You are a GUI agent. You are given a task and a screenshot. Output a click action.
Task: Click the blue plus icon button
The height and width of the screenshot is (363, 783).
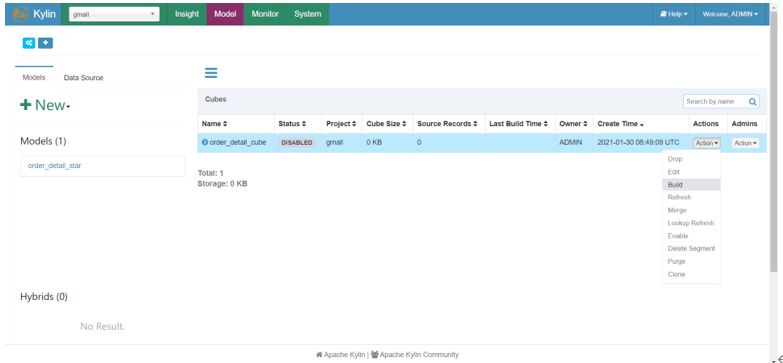click(x=45, y=43)
